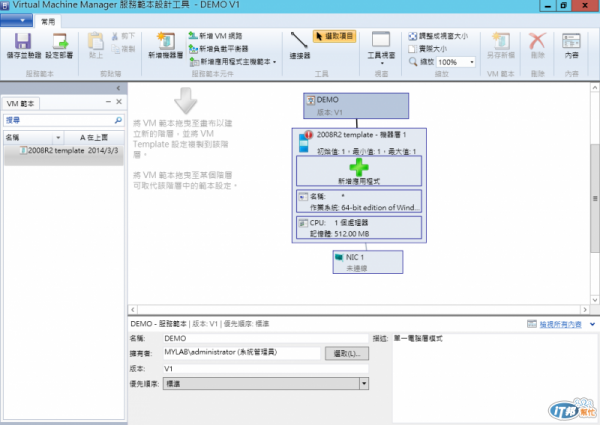This screenshot has width=600, height=425.
Task: Select the DEMO service node on canvas
Action: tap(356, 106)
